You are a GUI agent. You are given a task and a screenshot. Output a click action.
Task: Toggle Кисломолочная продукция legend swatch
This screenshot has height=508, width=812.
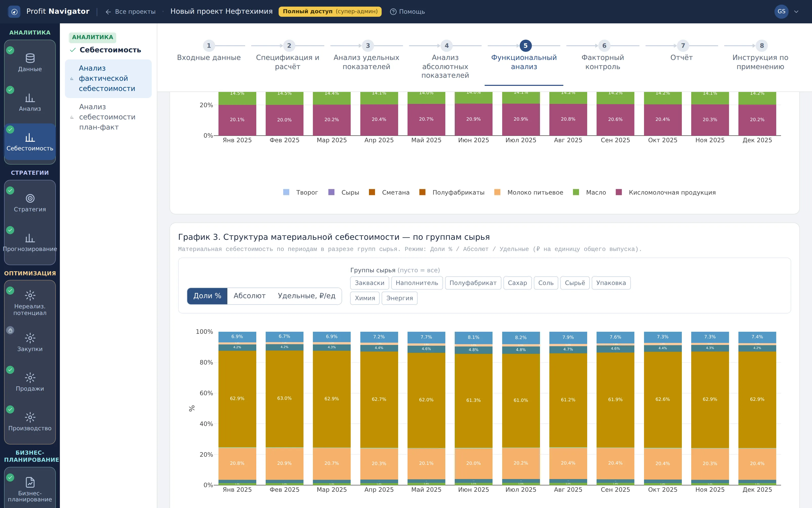coord(619,193)
